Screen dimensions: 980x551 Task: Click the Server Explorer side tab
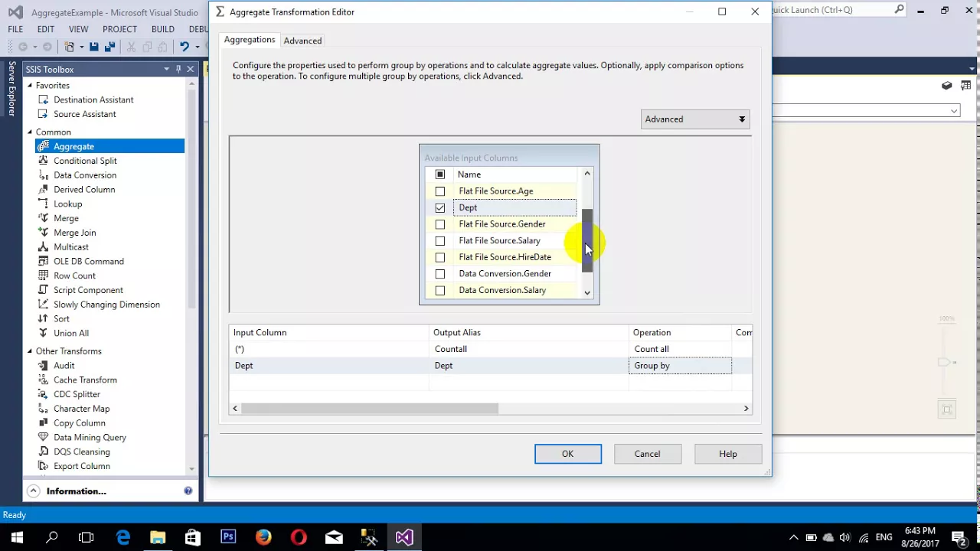coord(11,89)
